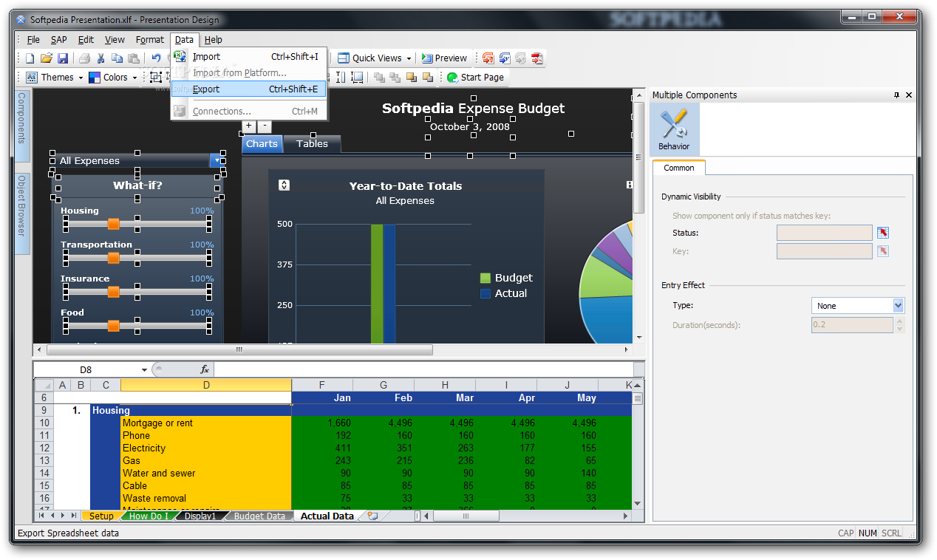The height and width of the screenshot is (560, 937).
Task: Pin the Multiple Components panel
Action: pyautogui.click(x=897, y=95)
